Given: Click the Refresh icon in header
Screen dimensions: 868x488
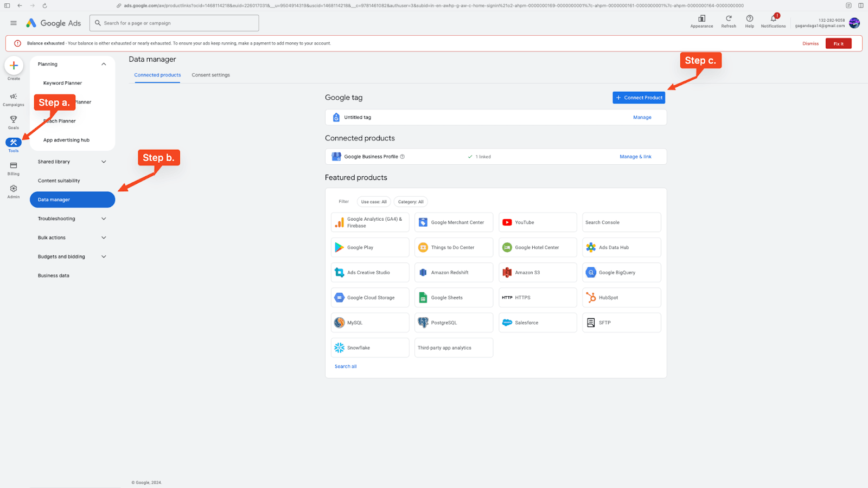Looking at the screenshot, I should 729,19.
